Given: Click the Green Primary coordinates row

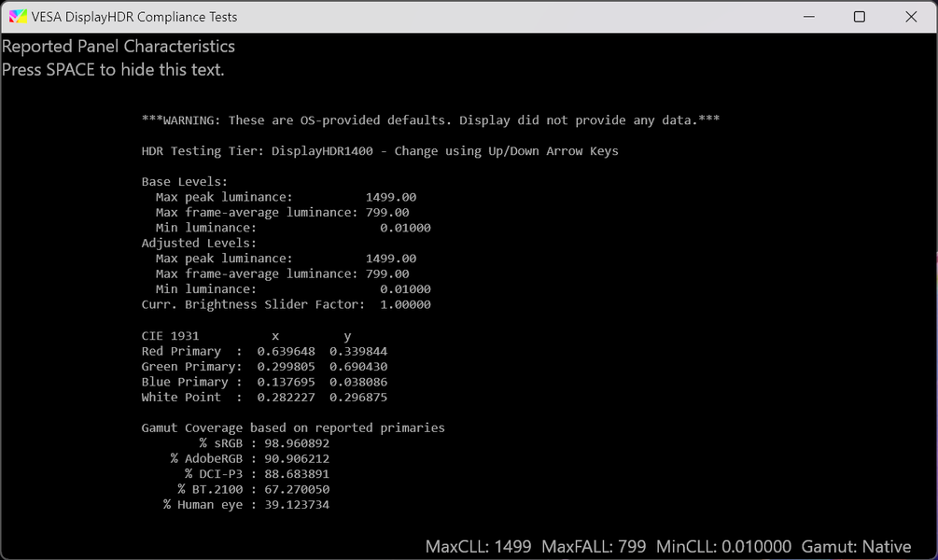Looking at the screenshot, I should 264,367.
